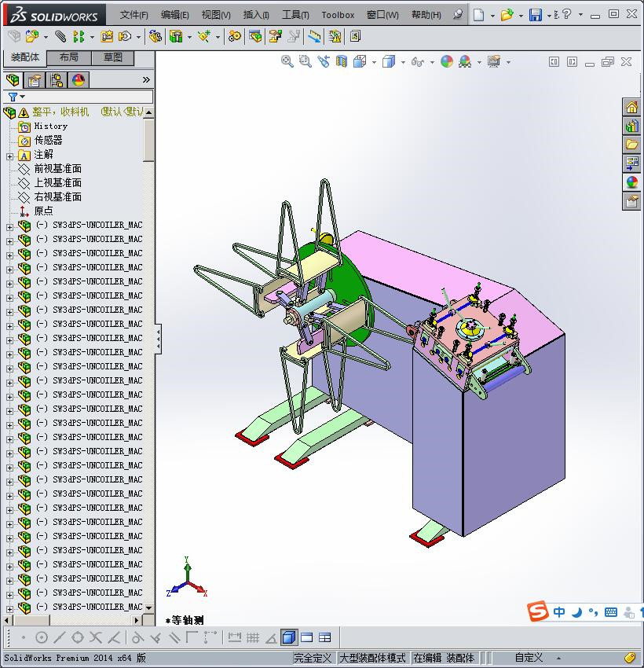The image size is (644, 668).
Task: Select the 前视基准面 plane
Action: coord(57,169)
